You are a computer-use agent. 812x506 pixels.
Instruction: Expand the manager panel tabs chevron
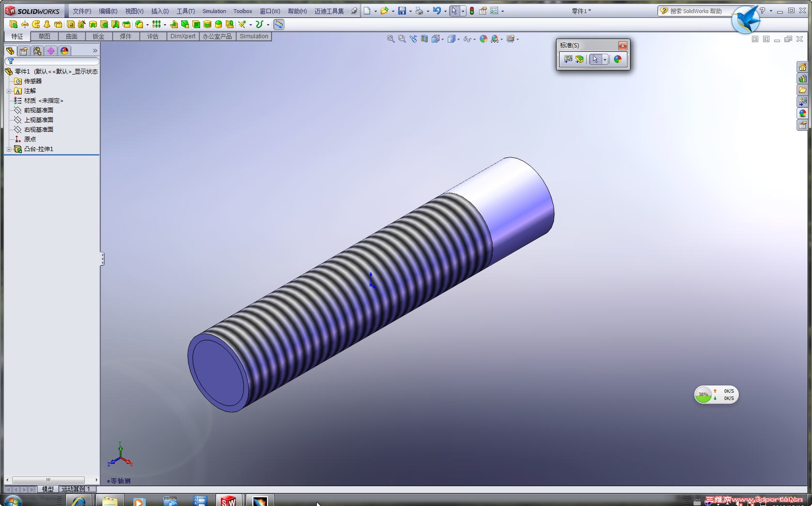(x=95, y=51)
